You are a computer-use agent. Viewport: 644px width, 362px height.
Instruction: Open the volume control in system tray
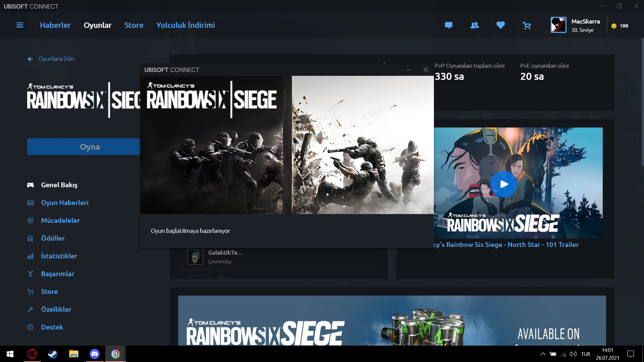(573, 354)
